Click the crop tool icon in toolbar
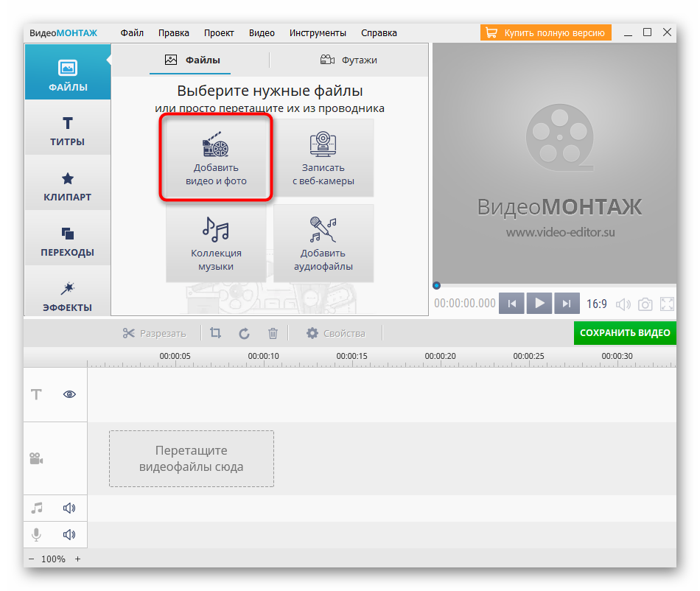 click(x=215, y=333)
